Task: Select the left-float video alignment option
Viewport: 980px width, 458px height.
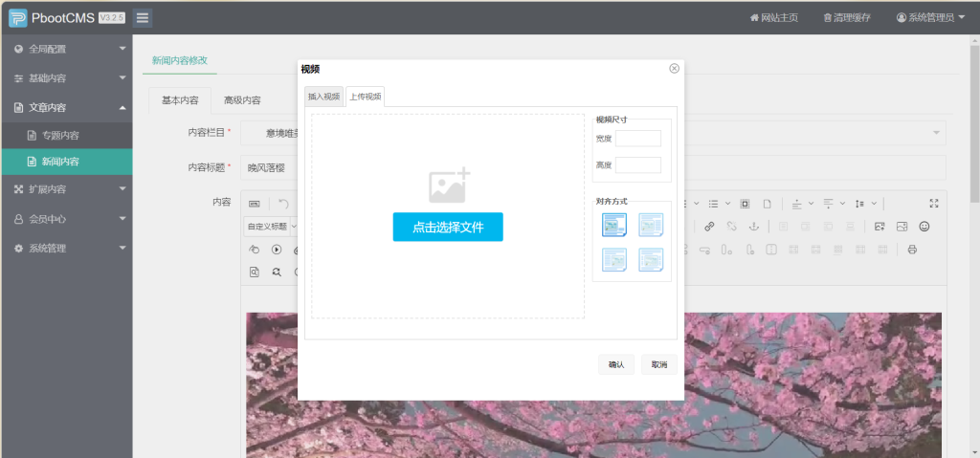Action: point(651,225)
